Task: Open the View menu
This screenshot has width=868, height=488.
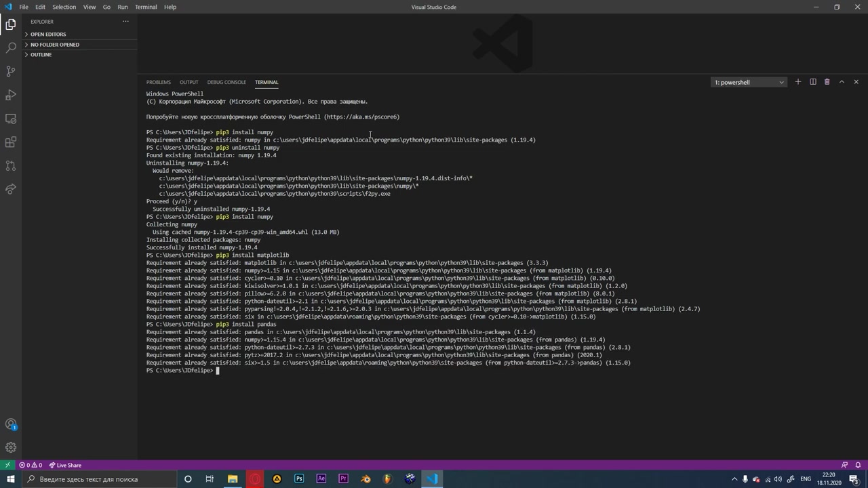Action: click(89, 7)
